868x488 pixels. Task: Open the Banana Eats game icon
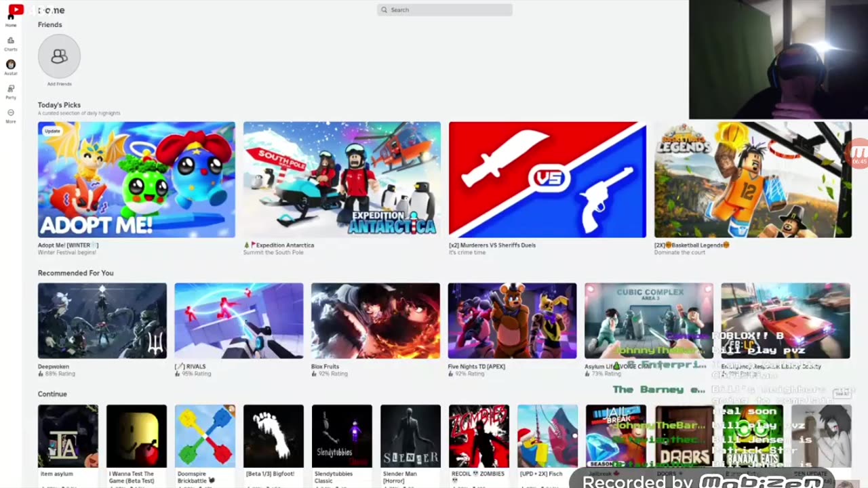(x=753, y=436)
